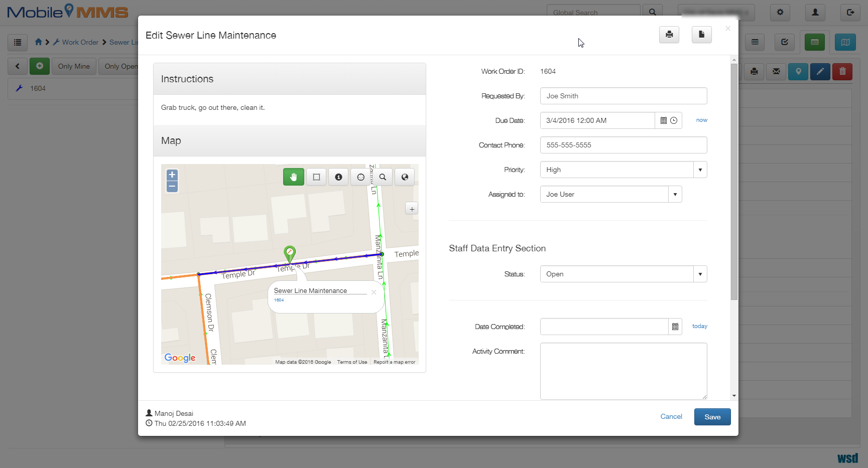Zoom out on the map
Image resolution: width=868 pixels, height=468 pixels.
click(172, 187)
